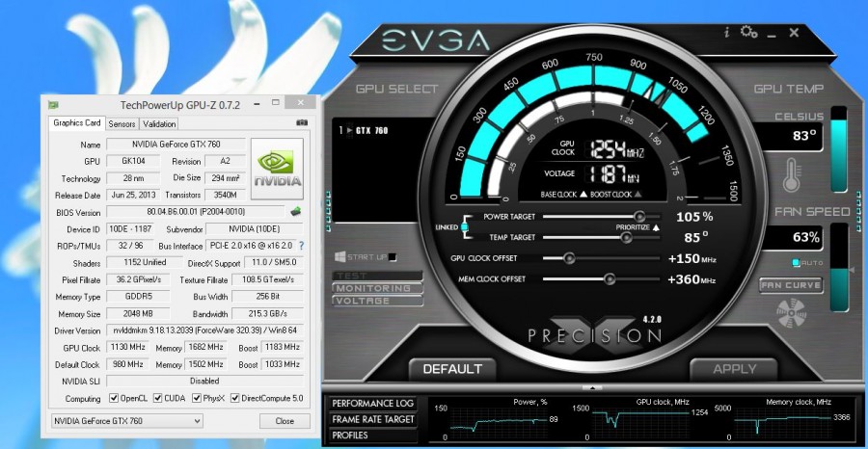Click the Test button
Image resolution: width=868 pixels, height=449 pixels.
(x=377, y=276)
